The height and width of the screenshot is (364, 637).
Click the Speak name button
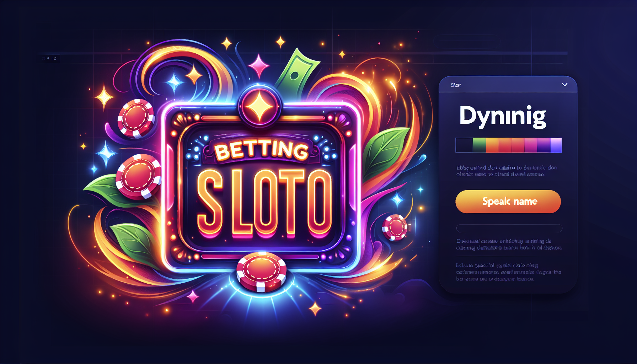click(x=508, y=202)
